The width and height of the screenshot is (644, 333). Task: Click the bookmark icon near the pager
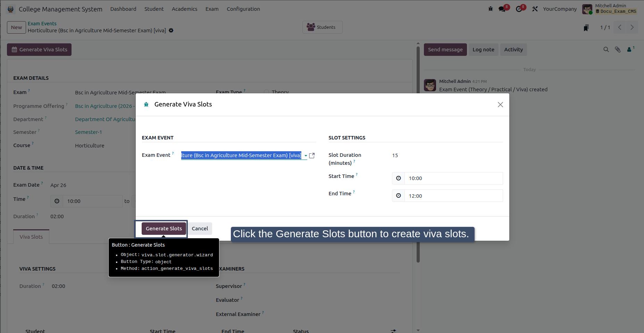(x=586, y=28)
